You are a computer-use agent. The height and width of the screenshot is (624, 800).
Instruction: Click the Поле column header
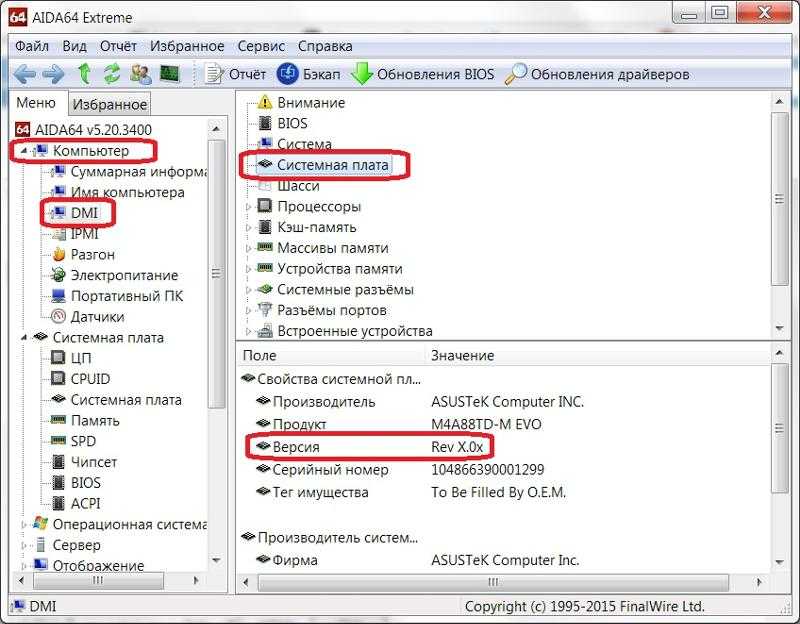click(332, 356)
